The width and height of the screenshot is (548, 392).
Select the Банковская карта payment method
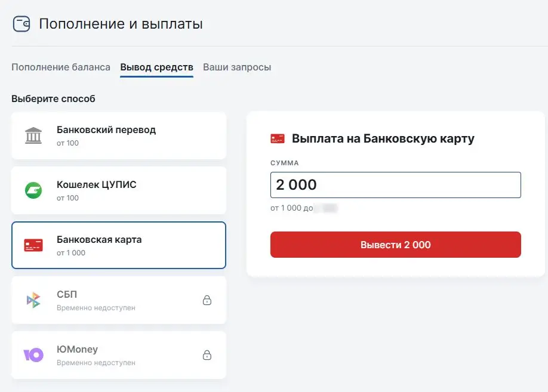click(x=118, y=245)
